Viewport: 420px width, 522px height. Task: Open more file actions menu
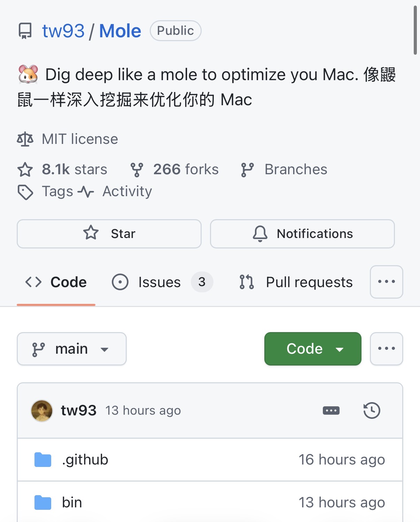(386, 349)
